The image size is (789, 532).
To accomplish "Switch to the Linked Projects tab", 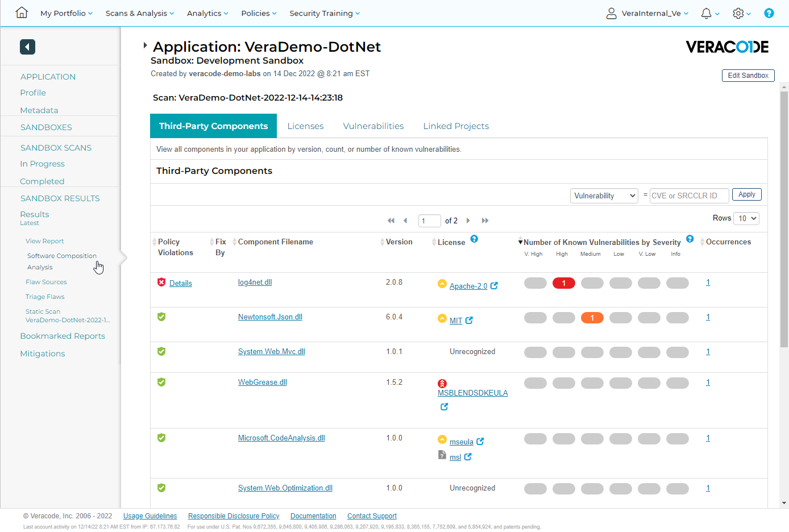I will [456, 126].
